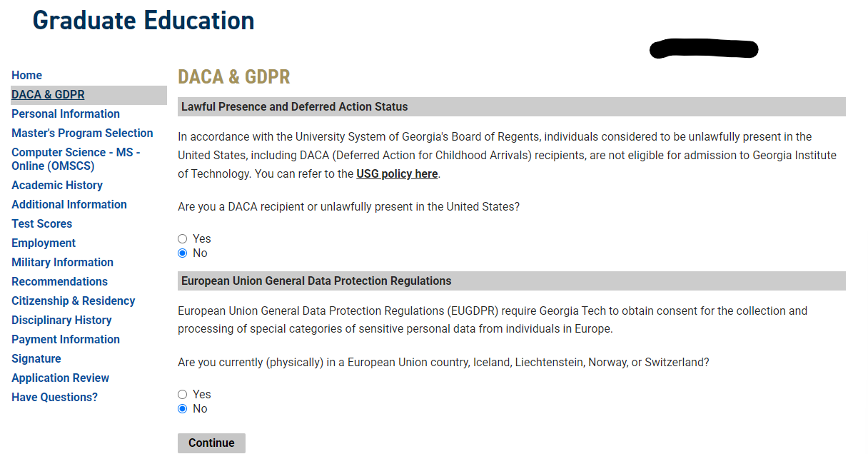This screenshot has width=868, height=454.
Task: Open Master's Program Selection section
Action: tap(82, 133)
